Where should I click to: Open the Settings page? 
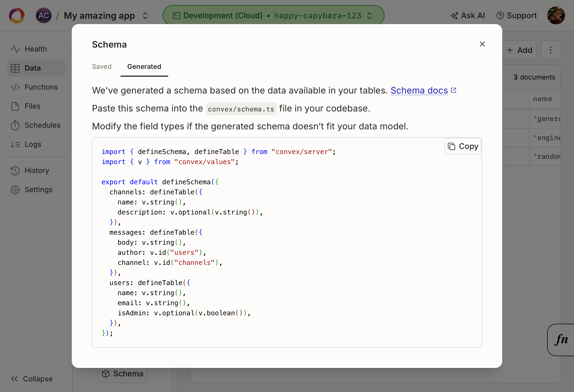[x=36, y=190]
